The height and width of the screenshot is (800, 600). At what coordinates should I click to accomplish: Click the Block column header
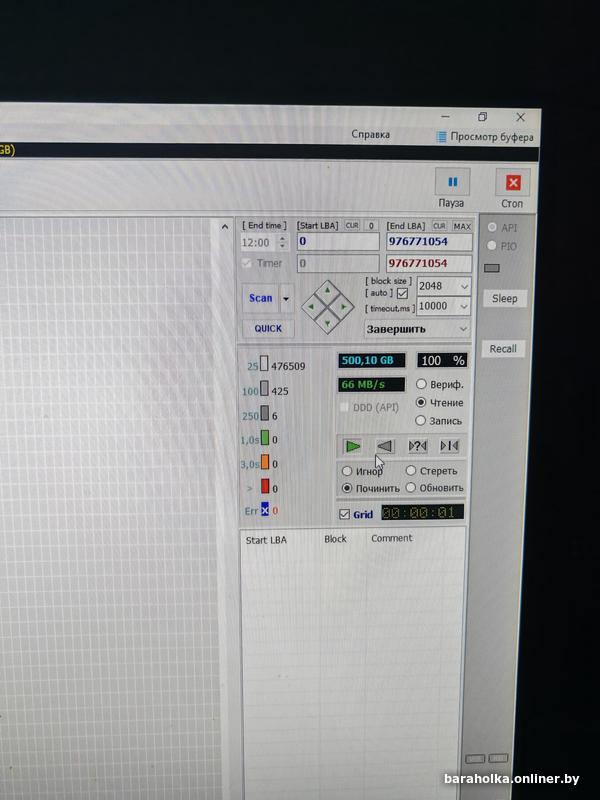[x=335, y=539]
